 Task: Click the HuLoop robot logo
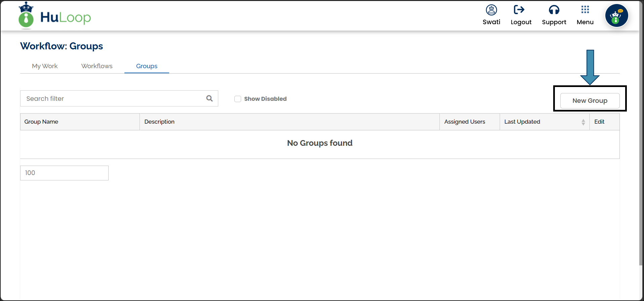click(26, 15)
